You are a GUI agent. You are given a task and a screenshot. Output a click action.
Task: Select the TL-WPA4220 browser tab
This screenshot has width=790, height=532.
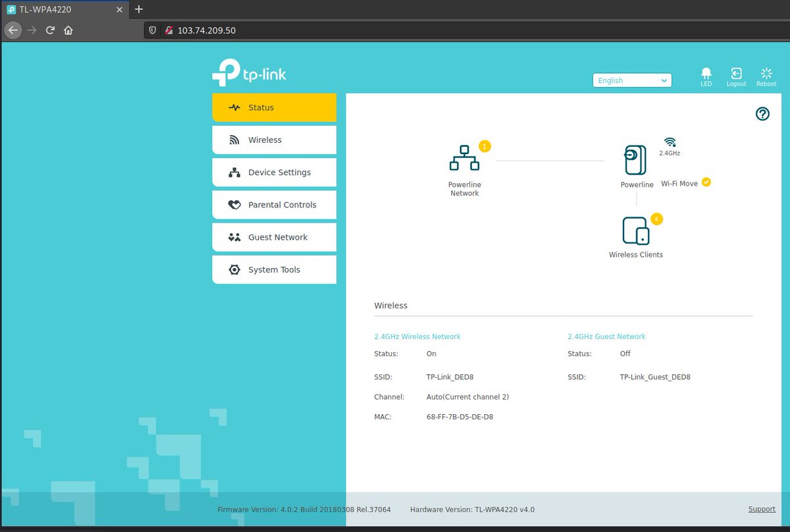point(65,9)
